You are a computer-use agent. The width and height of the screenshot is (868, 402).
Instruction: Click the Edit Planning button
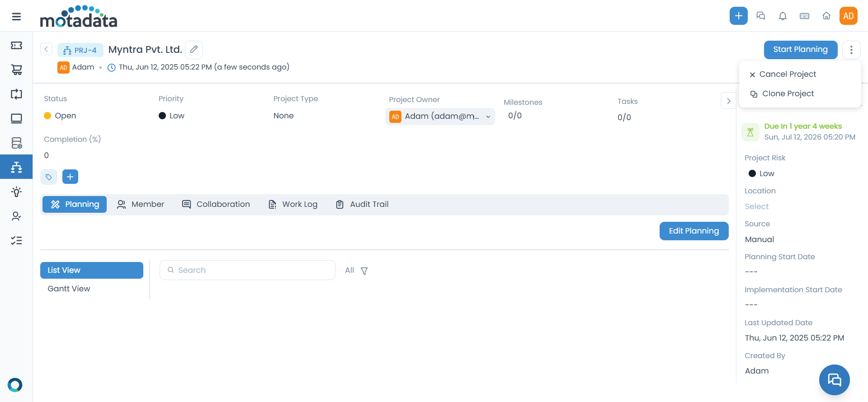click(x=693, y=231)
